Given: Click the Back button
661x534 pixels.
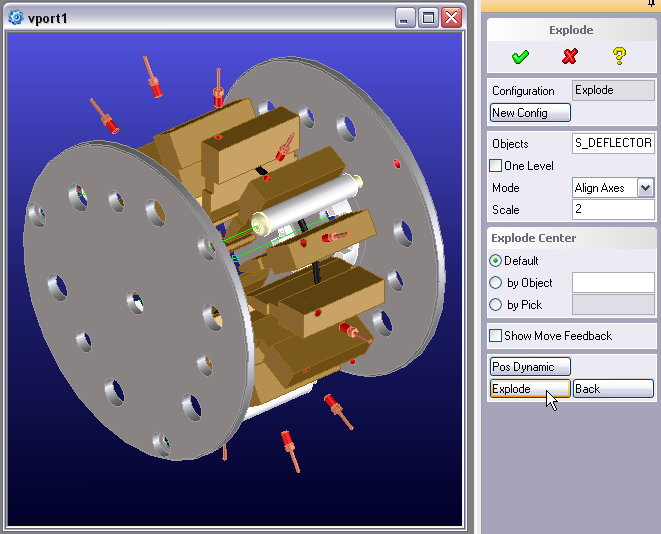Looking at the screenshot, I should [613, 389].
